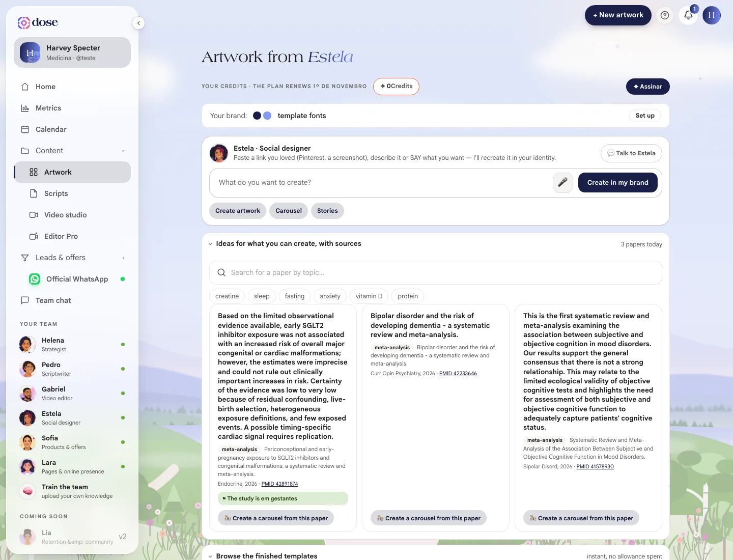Filter papers by the creatine chip
This screenshot has width=733, height=560.
coord(227,296)
